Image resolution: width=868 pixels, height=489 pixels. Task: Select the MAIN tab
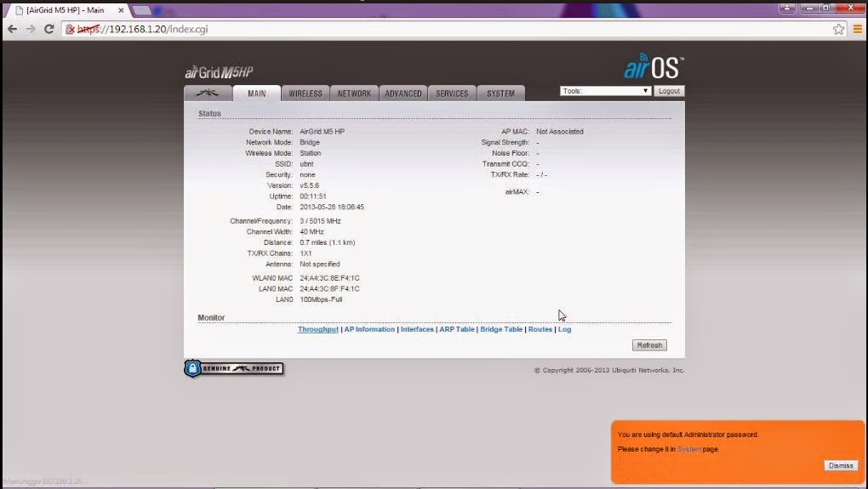click(x=257, y=94)
